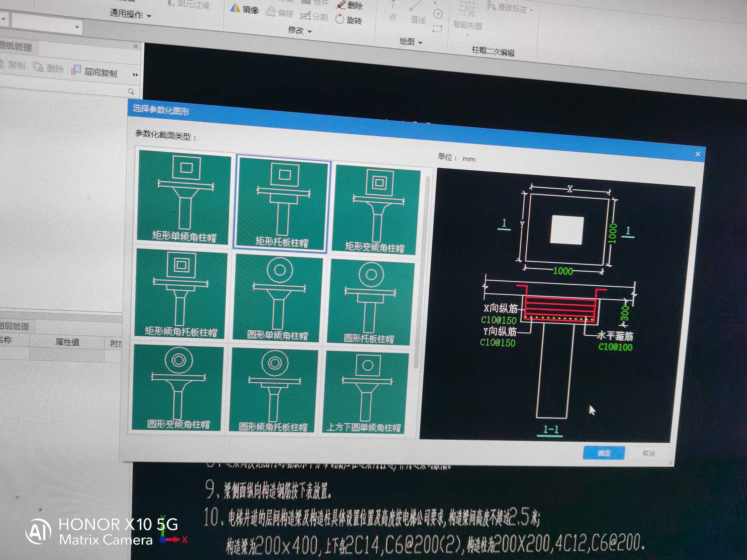Cancel the dialog with 取消
Image resolution: width=747 pixels, height=560 pixels.
(648, 454)
